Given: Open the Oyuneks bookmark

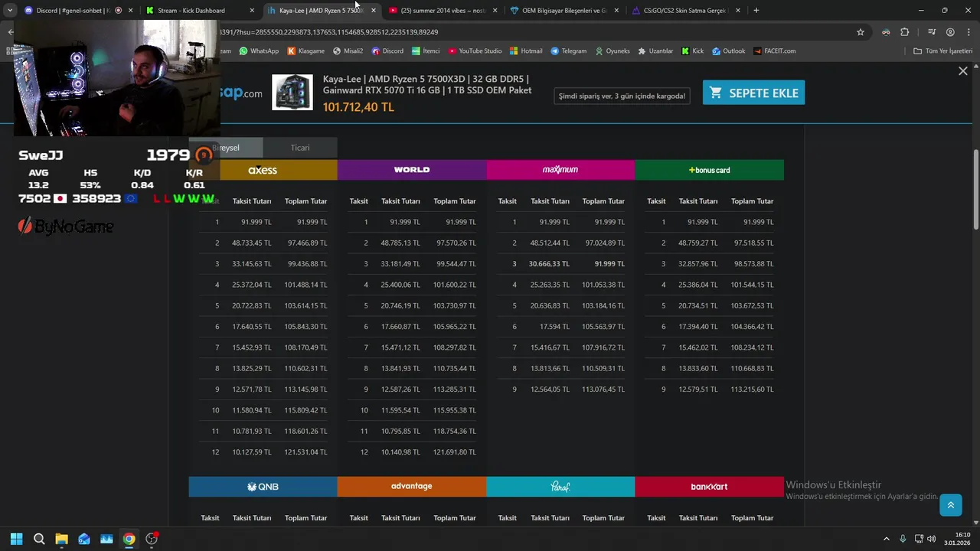Looking at the screenshot, I should coord(612,51).
